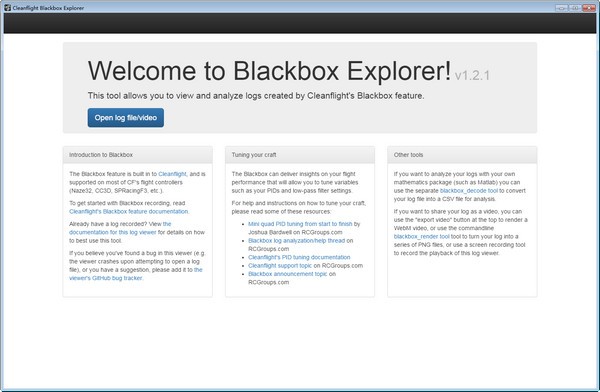Maximize the Blackbox Explorer window

pyautogui.click(x=575, y=8)
